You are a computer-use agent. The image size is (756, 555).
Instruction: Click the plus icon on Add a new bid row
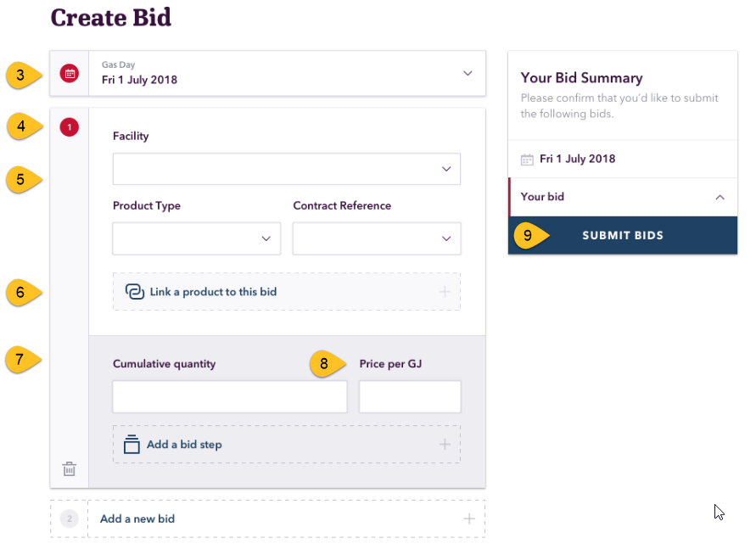469,519
